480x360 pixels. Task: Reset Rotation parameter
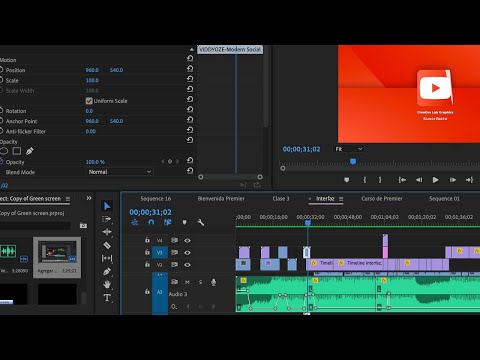190,109
